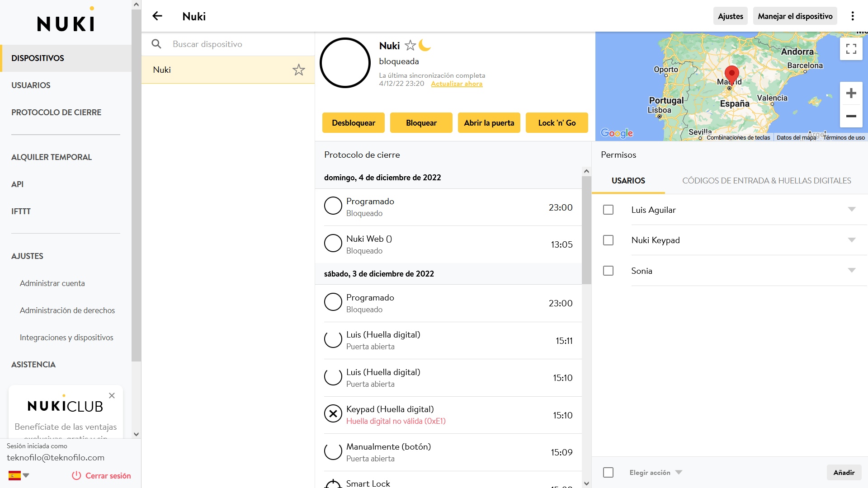Open PROTOCOLO DE CIERRE menu item
This screenshot has width=868, height=488.
(x=66, y=113)
